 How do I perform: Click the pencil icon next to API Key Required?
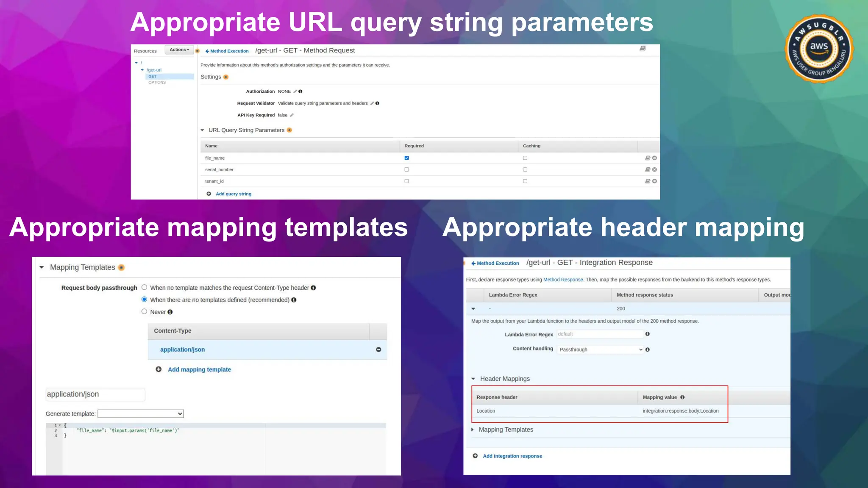[x=292, y=115]
